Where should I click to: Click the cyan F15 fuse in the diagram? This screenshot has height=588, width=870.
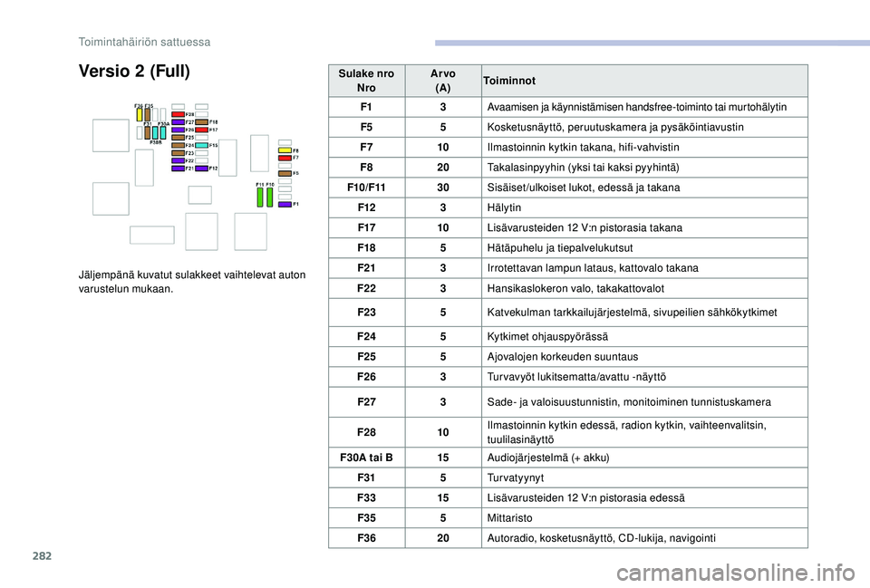[x=201, y=145]
